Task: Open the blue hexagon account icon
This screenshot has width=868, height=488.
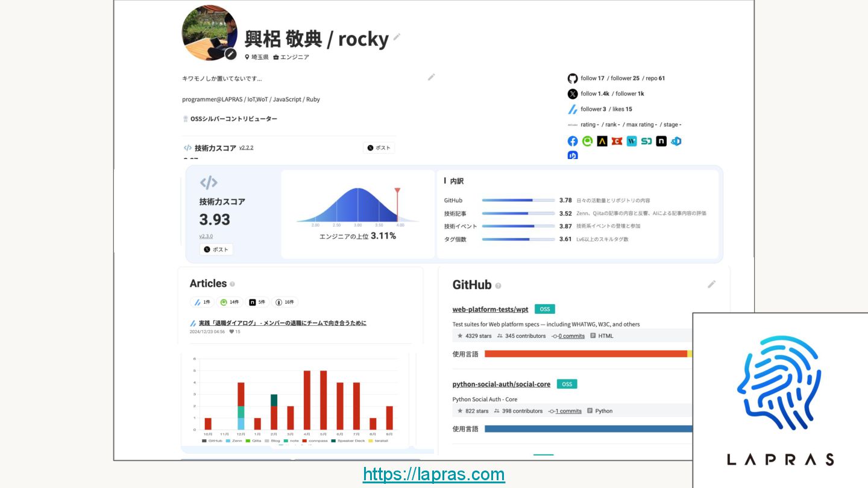Action: pos(676,141)
